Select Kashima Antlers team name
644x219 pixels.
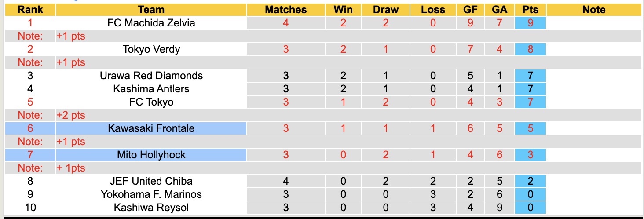point(151,89)
